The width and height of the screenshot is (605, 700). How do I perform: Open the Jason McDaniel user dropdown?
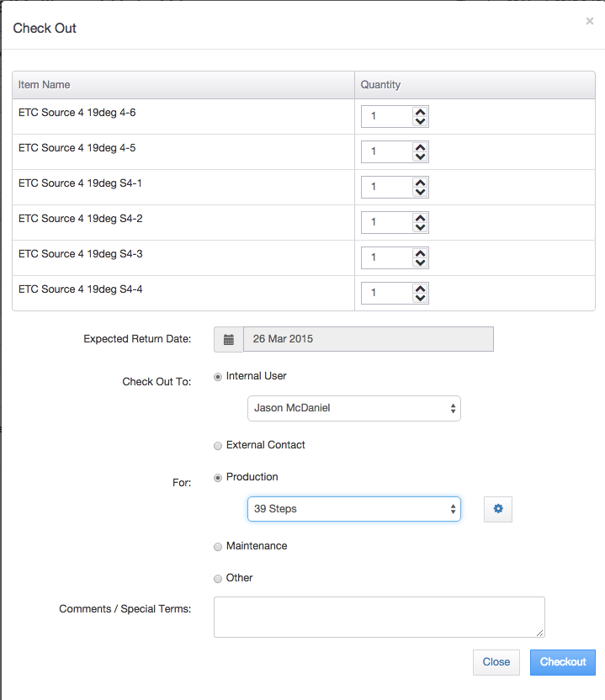pos(354,408)
